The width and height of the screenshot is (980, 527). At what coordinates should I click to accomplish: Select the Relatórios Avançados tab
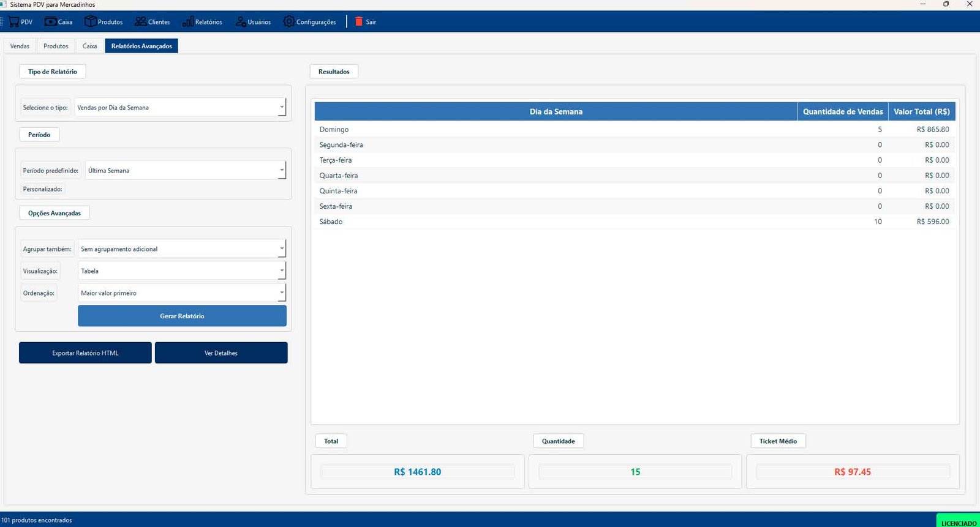pyautogui.click(x=141, y=46)
